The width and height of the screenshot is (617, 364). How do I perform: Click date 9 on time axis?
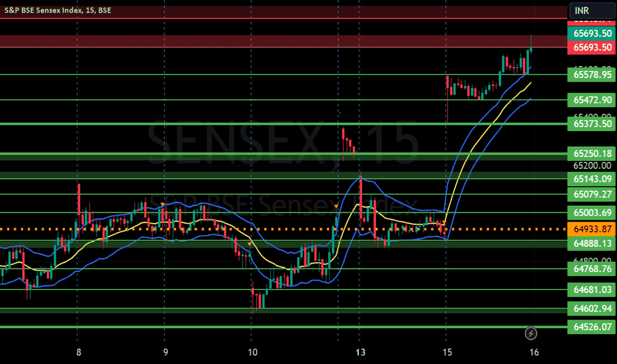point(166,352)
